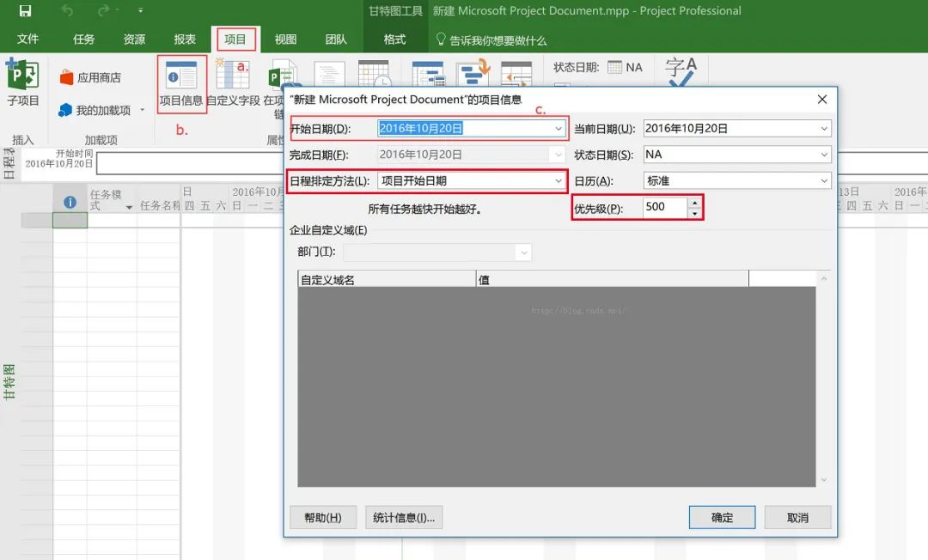Click the Save icon in quick access toolbar
This screenshot has width=928, height=560.
25,10
